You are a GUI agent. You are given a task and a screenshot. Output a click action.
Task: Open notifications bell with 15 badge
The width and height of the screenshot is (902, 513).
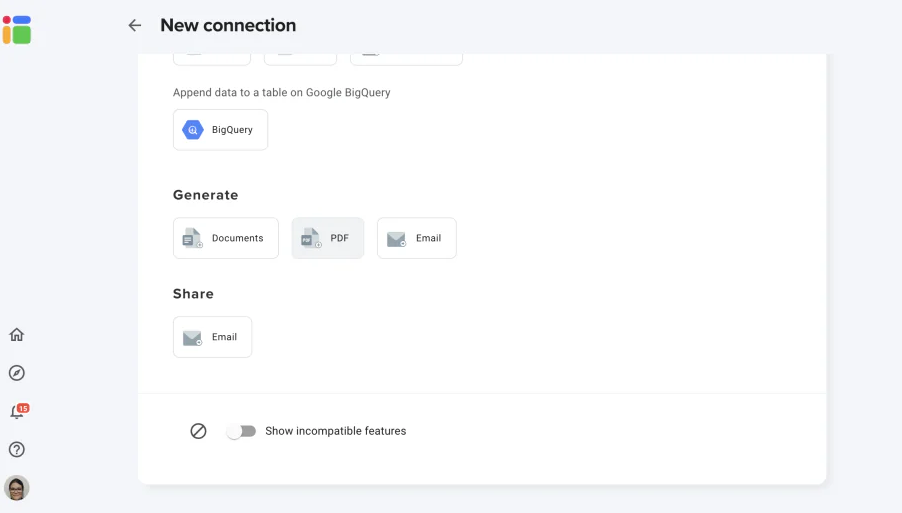18,411
